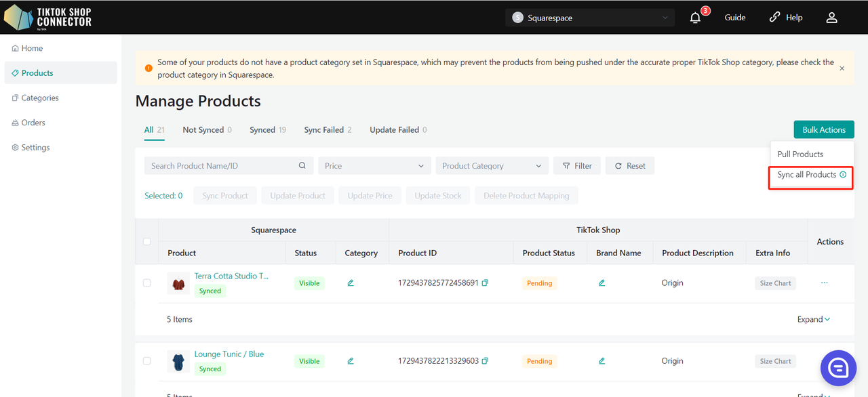Image resolution: width=868 pixels, height=397 pixels.
Task: Edit brand name for Lounge Tunic / Blue
Action: [x=601, y=361]
